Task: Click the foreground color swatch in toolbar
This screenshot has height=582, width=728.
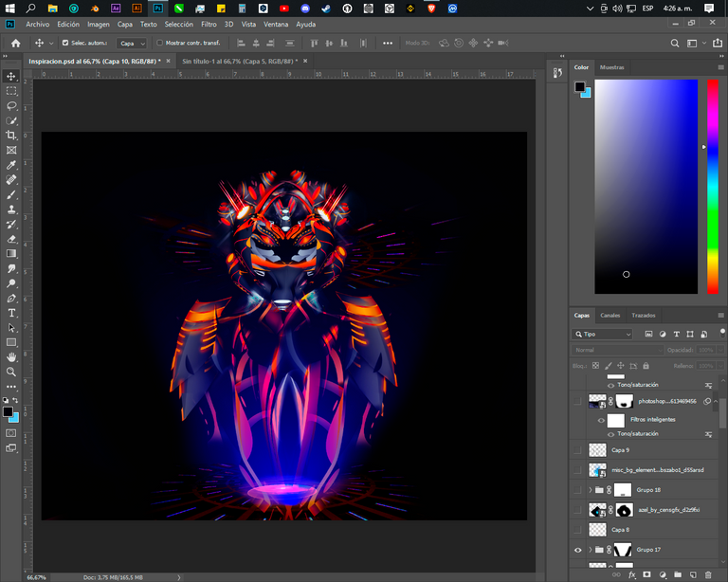Action: 9,412
